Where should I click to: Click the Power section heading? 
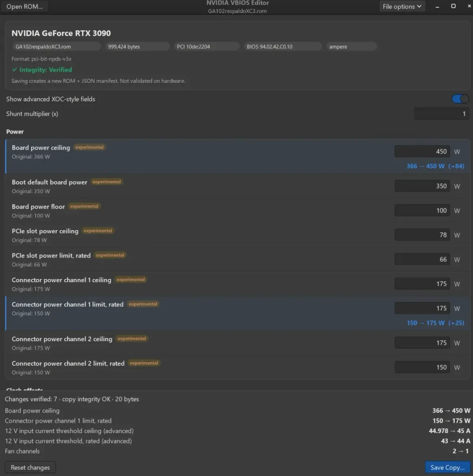(15, 132)
